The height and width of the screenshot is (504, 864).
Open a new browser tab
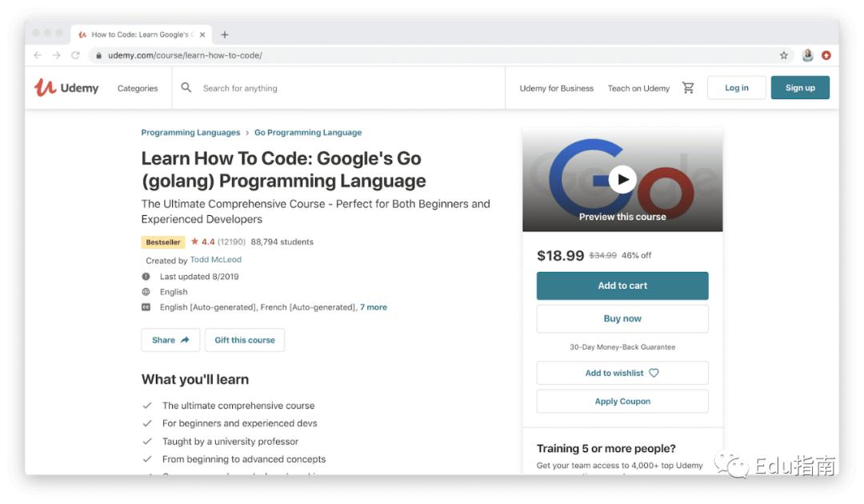coord(225,34)
